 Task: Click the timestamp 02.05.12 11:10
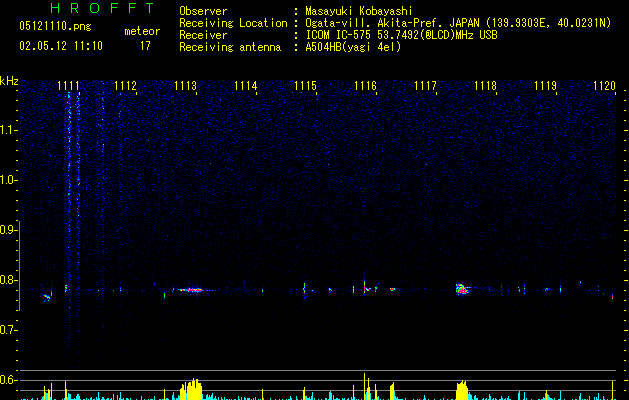[61, 46]
